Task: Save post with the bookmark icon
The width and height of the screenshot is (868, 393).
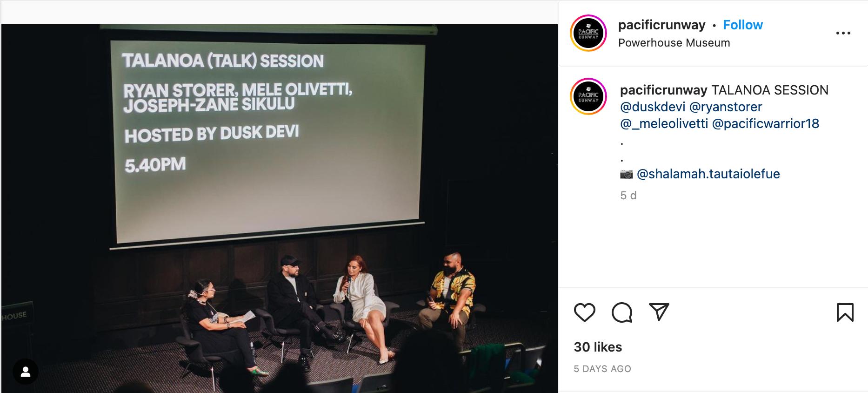Action: tap(845, 312)
